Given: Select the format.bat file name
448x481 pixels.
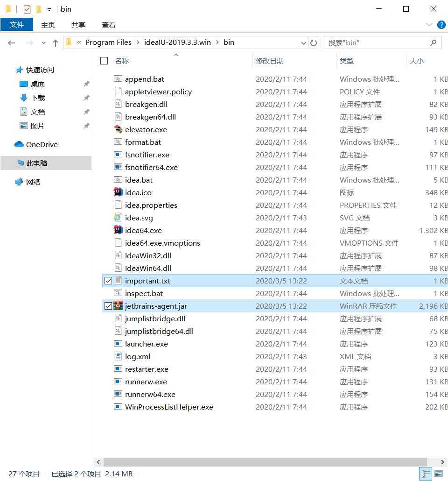Looking at the screenshot, I should pyautogui.click(x=143, y=142).
